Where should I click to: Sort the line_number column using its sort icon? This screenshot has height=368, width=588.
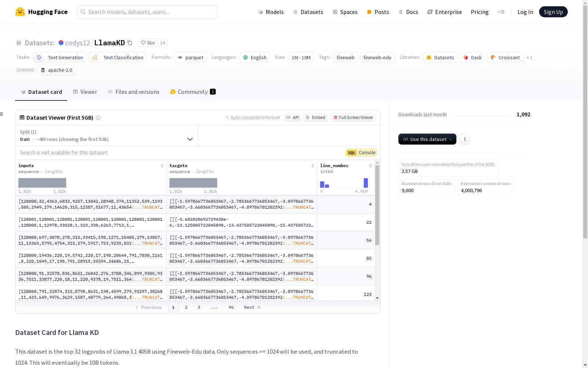(x=370, y=166)
